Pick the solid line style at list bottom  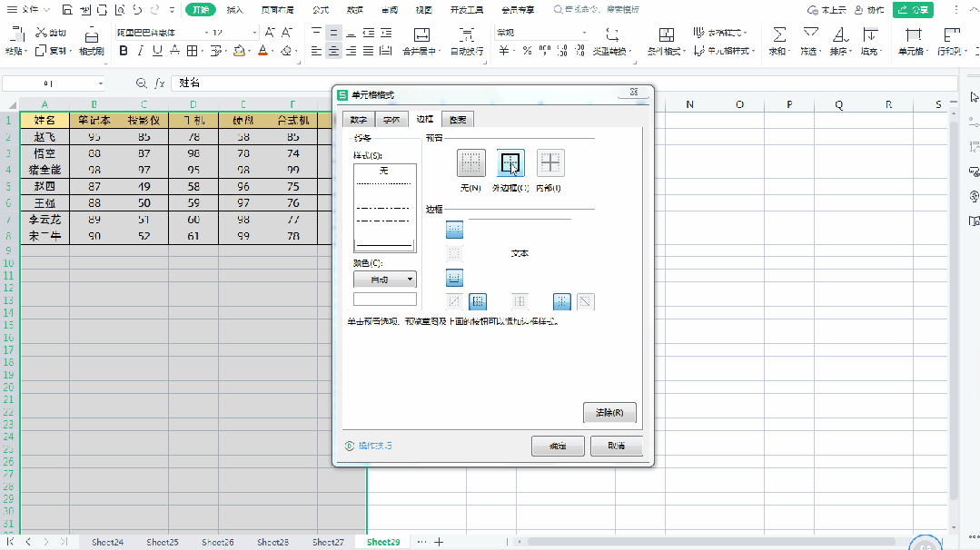click(x=384, y=246)
